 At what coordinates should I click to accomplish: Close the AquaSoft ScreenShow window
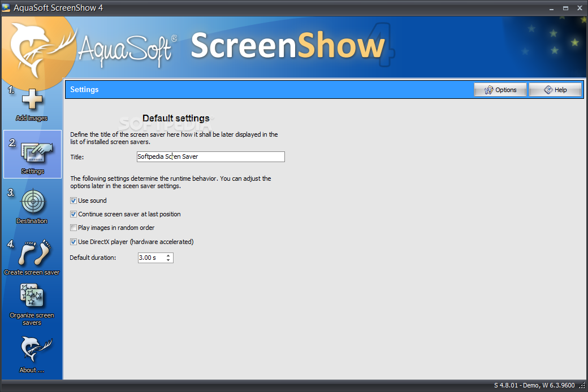tap(580, 8)
